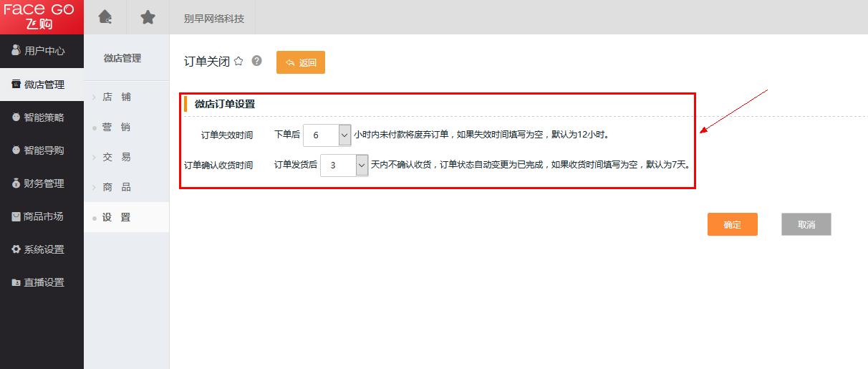Expand the 店铺 submenu
Viewport: 868px width, 369px height.
tap(117, 97)
